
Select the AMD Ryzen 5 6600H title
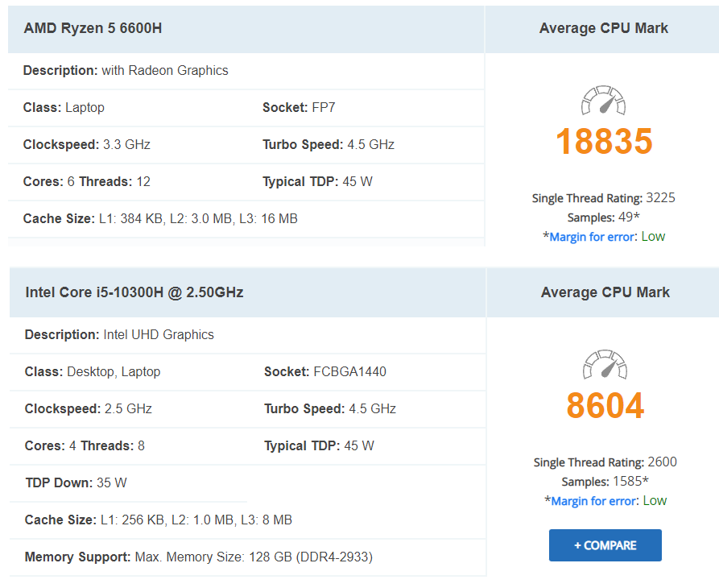[93, 28]
